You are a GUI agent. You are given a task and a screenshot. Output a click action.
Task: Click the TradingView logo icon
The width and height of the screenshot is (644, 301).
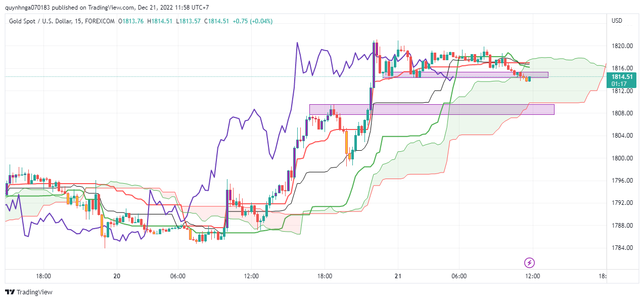[10, 292]
